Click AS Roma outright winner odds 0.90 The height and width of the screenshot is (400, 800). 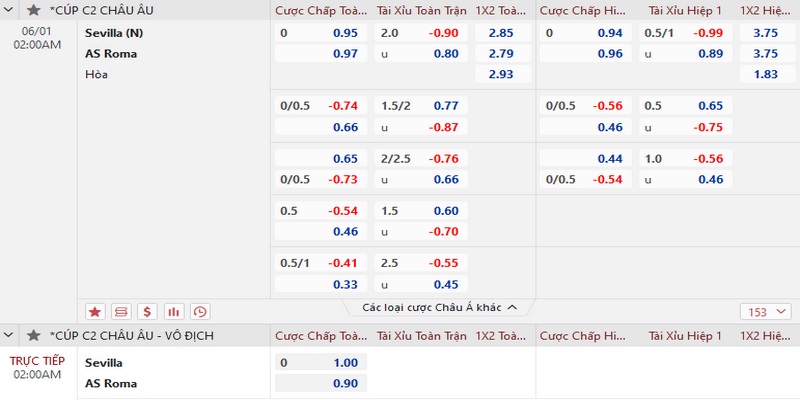(x=344, y=383)
